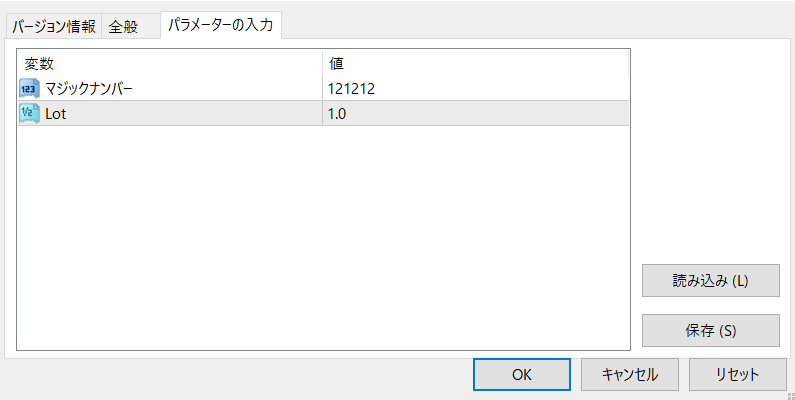Save parameters with 保存 (S) button

pyautogui.click(x=710, y=331)
